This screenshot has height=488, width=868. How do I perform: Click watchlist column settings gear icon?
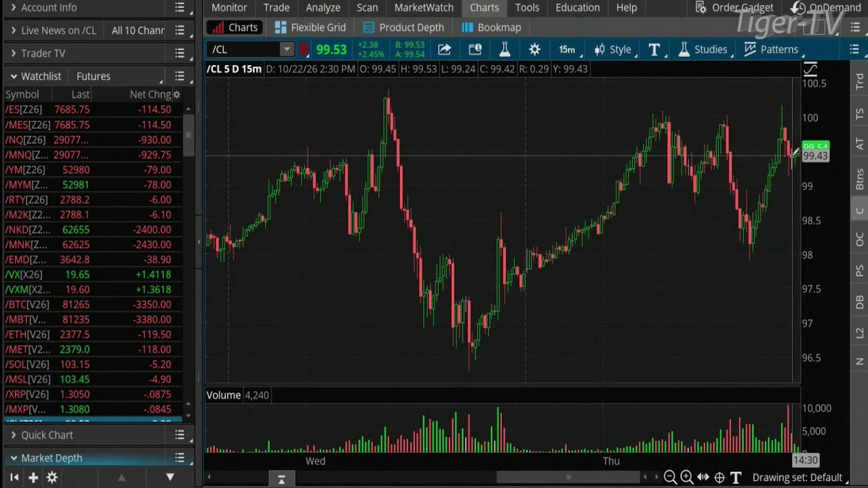176,94
